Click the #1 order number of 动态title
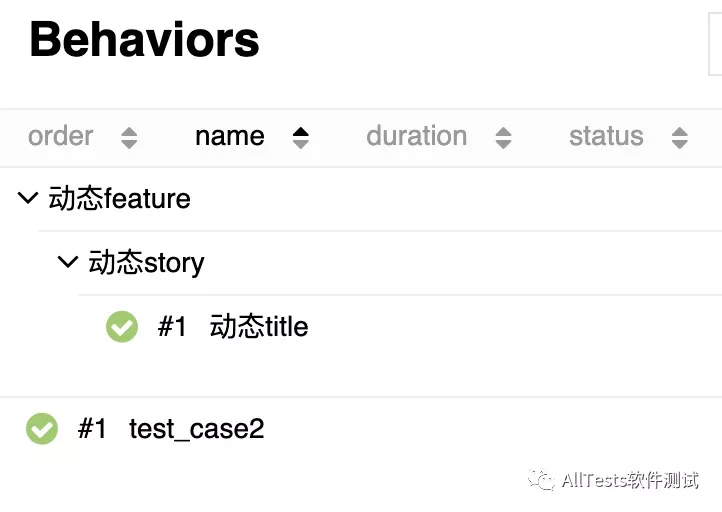The image size is (722, 512). [x=172, y=327]
